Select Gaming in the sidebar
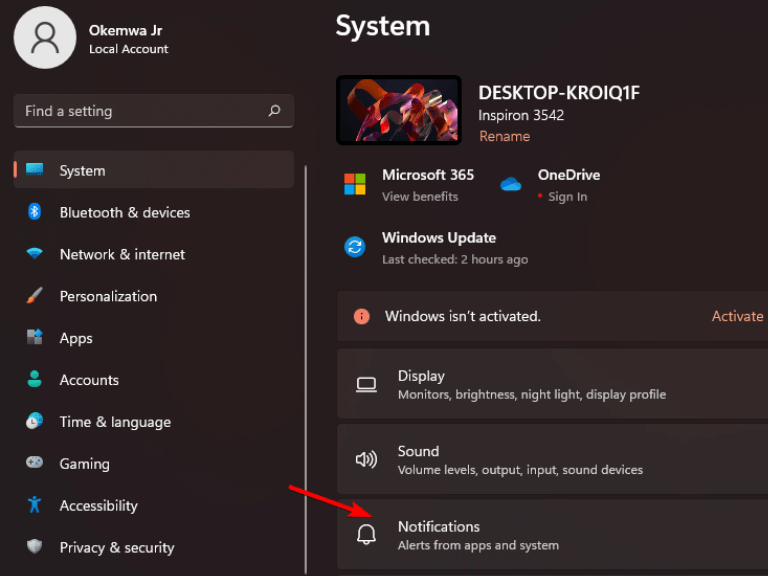Viewport: 768px width, 576px height. pos(154,463)
